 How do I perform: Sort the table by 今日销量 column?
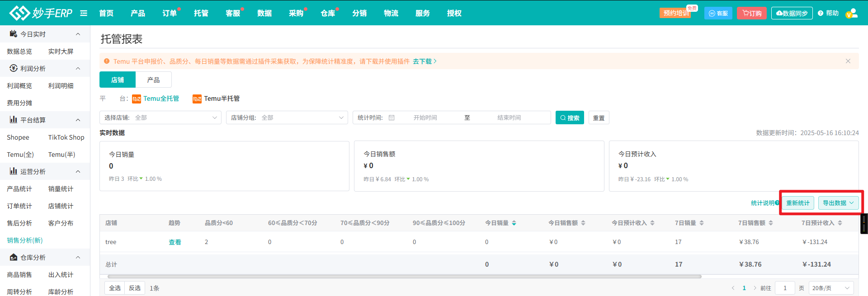[x=514, y=223]
